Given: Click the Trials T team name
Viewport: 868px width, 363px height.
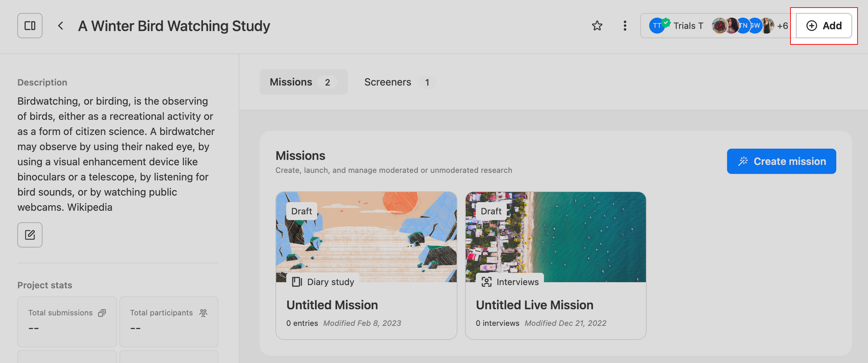Looking at the screenshot, I should pyautogui.click(x=688, y=26).
